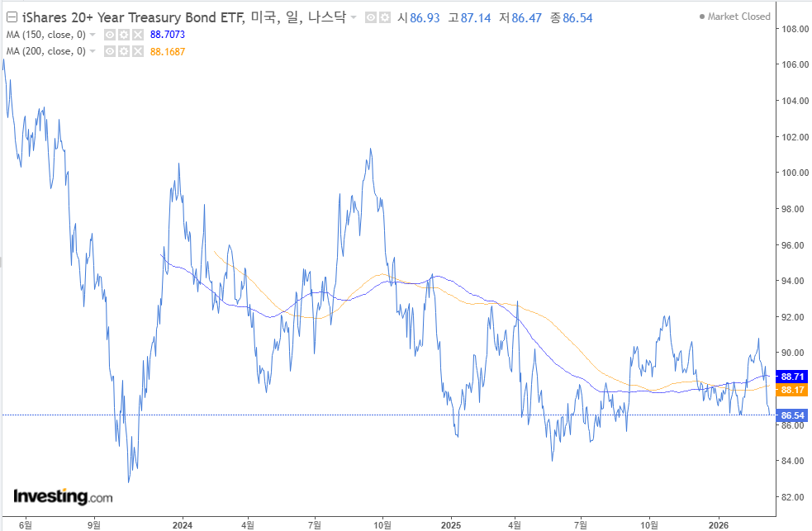Click the 86.54 current price axis label
This screenshot has height=531, width=812.
pos(792,415)
